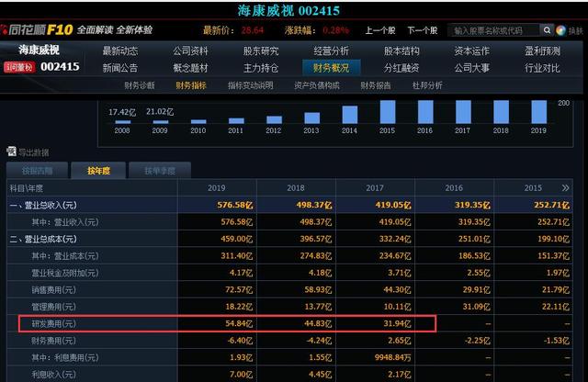The height and width of the screenshot is (382, 588).
Task: Open 新闻公告 menu item
Action: click(x=120, y=68)
